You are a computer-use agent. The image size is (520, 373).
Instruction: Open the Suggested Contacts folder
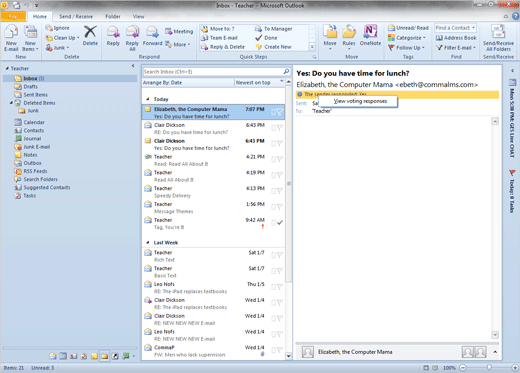47,187
